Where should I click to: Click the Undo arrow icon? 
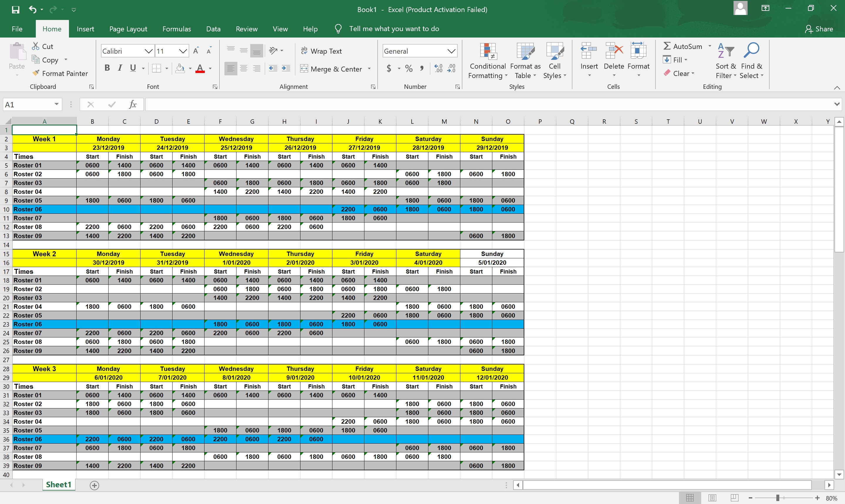[x=33, y=9]
